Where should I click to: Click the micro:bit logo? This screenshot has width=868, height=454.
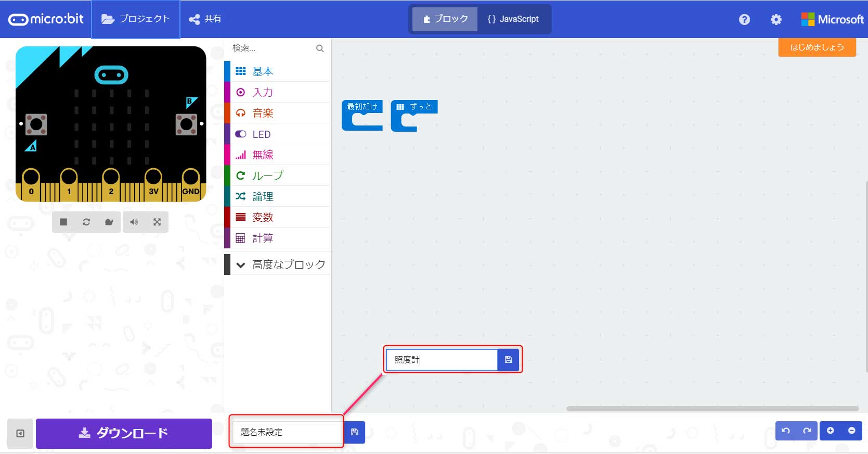46,19
